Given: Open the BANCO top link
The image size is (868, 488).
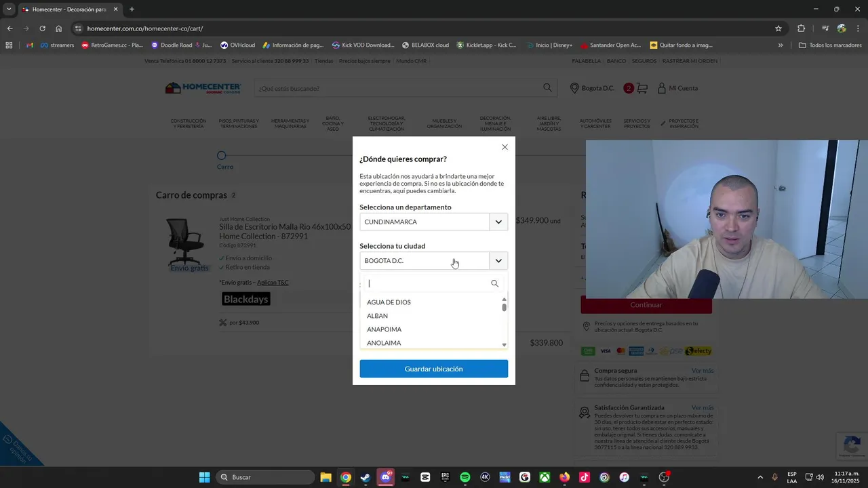Looking at the screenshot, I should pos(616,61).
